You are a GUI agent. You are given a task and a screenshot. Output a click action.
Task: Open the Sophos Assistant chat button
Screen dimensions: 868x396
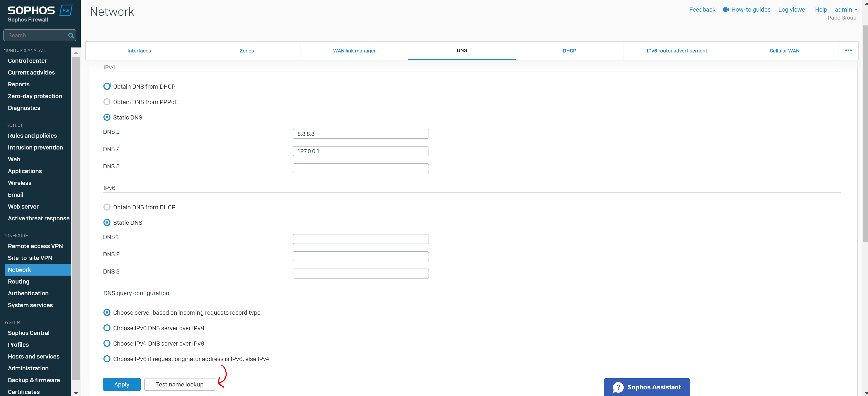pos(647,387)
